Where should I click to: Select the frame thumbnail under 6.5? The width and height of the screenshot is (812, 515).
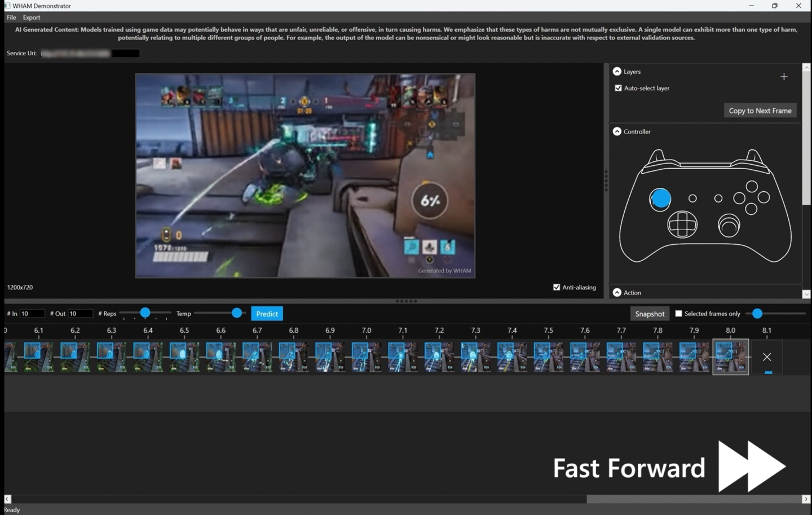tap(184, 356)
